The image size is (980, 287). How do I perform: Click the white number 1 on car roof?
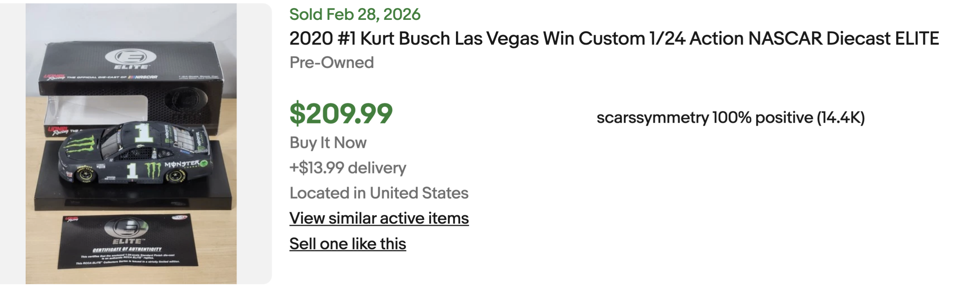[144, 132]
